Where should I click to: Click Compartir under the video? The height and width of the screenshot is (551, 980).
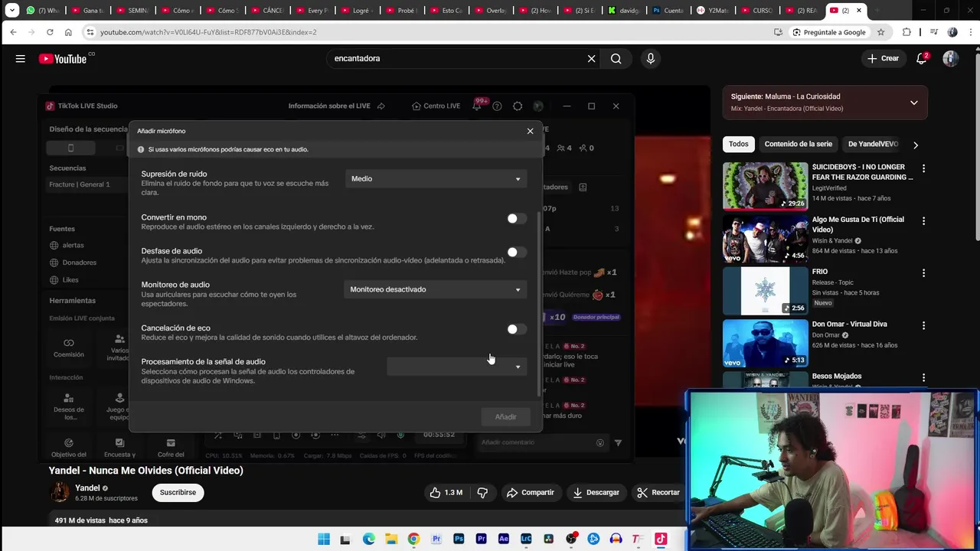(531, 492)
